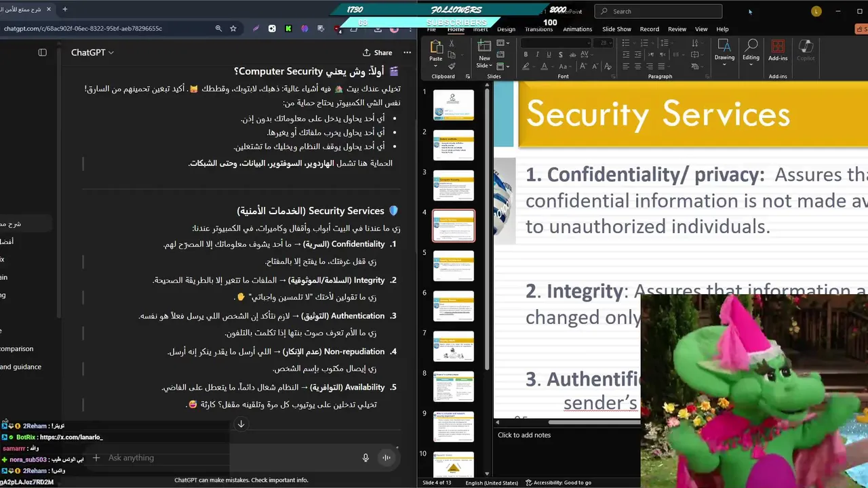Click the font color A swatch
868x488 pixels.
(x=543, y=66)
